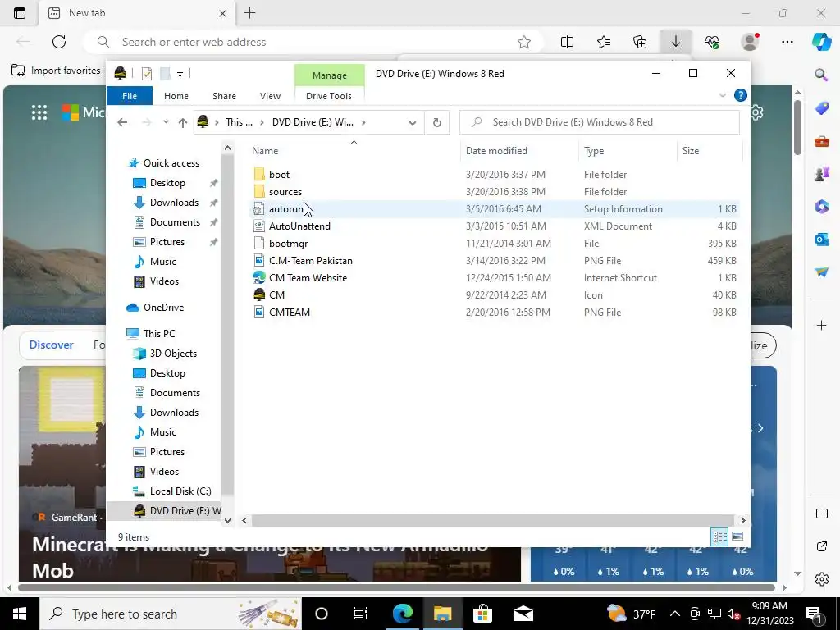Screen dimensions: 840x630
Task: Select the boot folder
Action: [279, 175]
